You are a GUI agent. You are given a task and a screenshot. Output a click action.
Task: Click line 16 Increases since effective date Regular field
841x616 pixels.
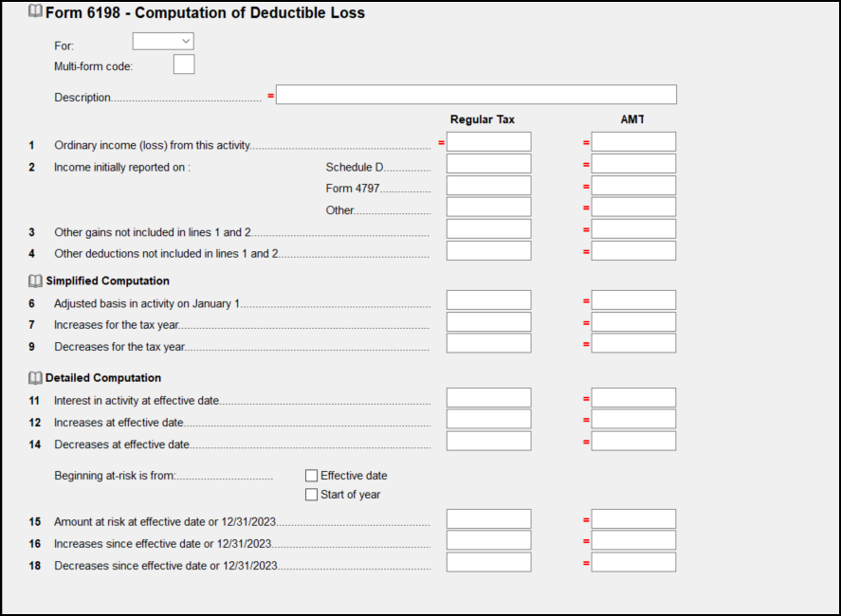point(488,540)
